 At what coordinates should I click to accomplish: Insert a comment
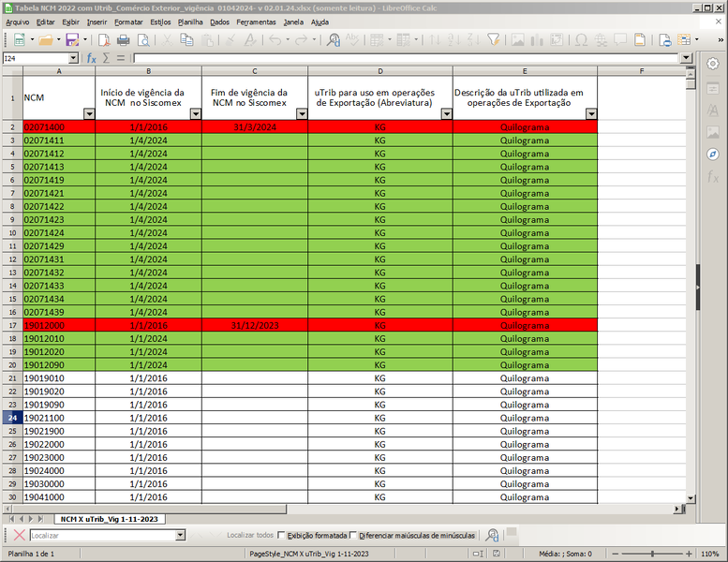pos(620,40)
